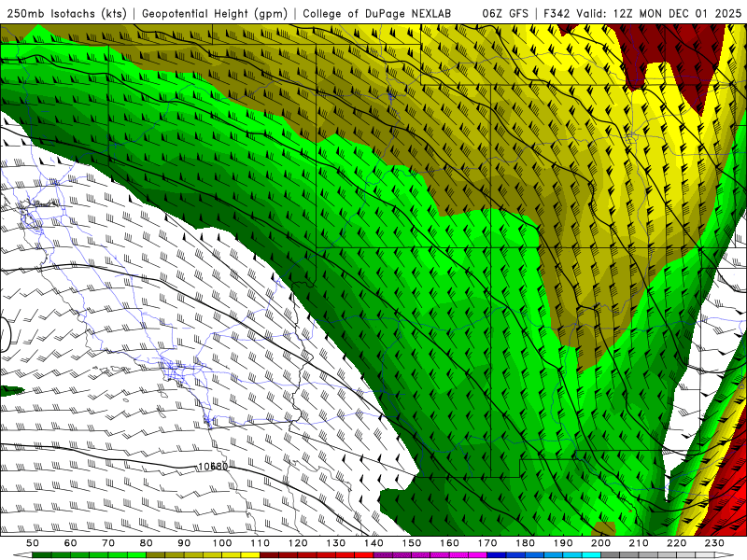Click the '80' legend value
Screen dimensions: 747x560
click(147, 543)
